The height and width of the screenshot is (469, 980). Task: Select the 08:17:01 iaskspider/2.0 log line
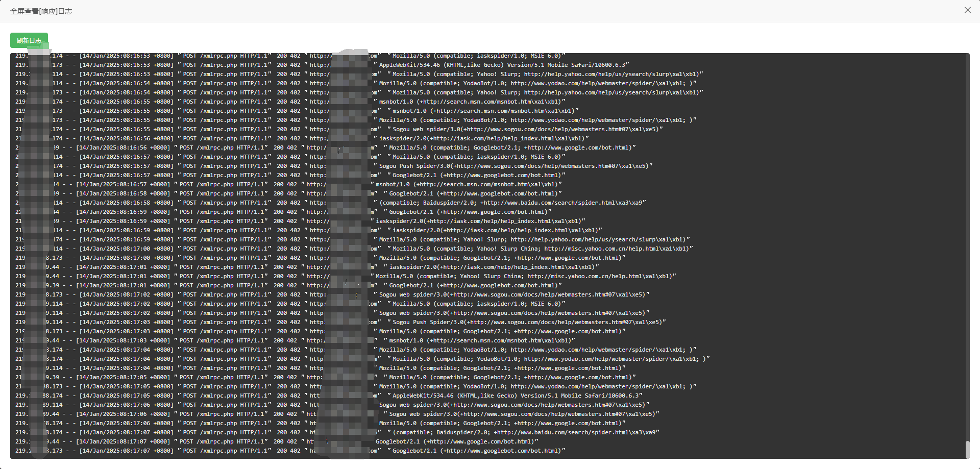pyautogui.click(x=307, y=267)
